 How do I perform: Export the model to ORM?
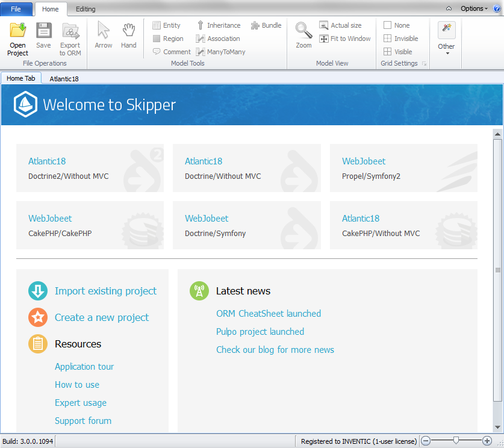click(x=70, y=39)
